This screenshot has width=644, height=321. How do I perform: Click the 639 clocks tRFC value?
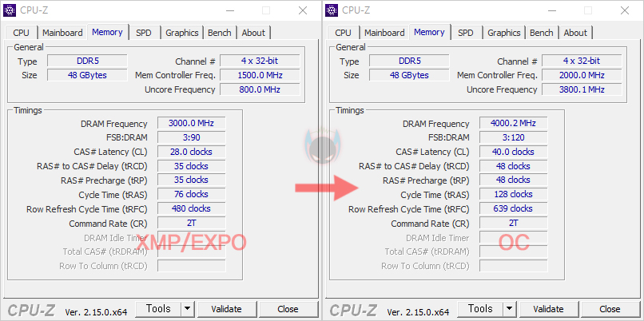coord(514,208)
